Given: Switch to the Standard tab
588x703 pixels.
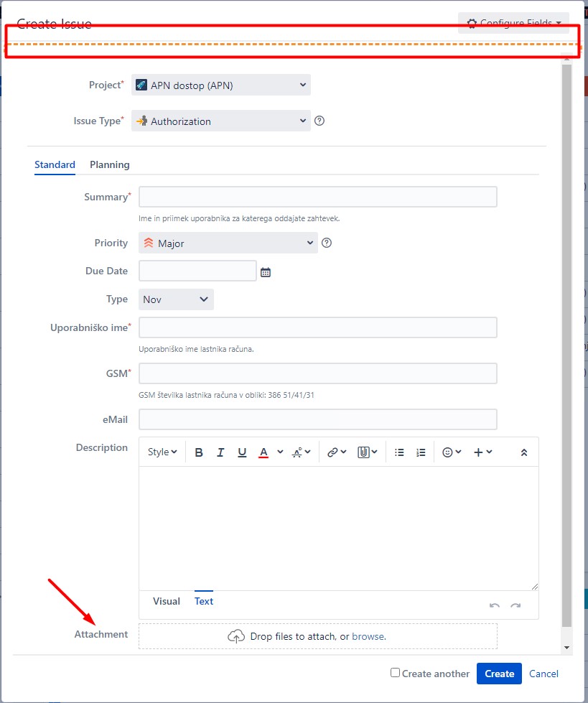Looking at the screenshot, I should pos(55,164).
